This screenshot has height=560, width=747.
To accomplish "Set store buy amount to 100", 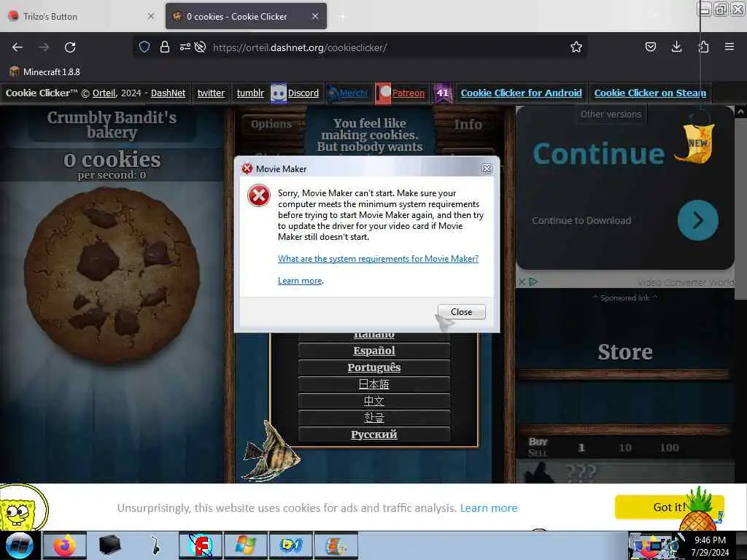I will pyautogui.click(x=669, y=448).
